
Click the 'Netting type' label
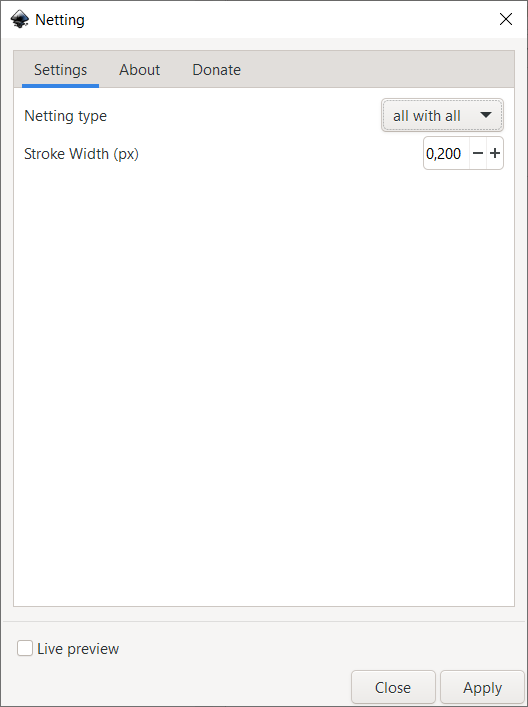click(x=65, y=116)
